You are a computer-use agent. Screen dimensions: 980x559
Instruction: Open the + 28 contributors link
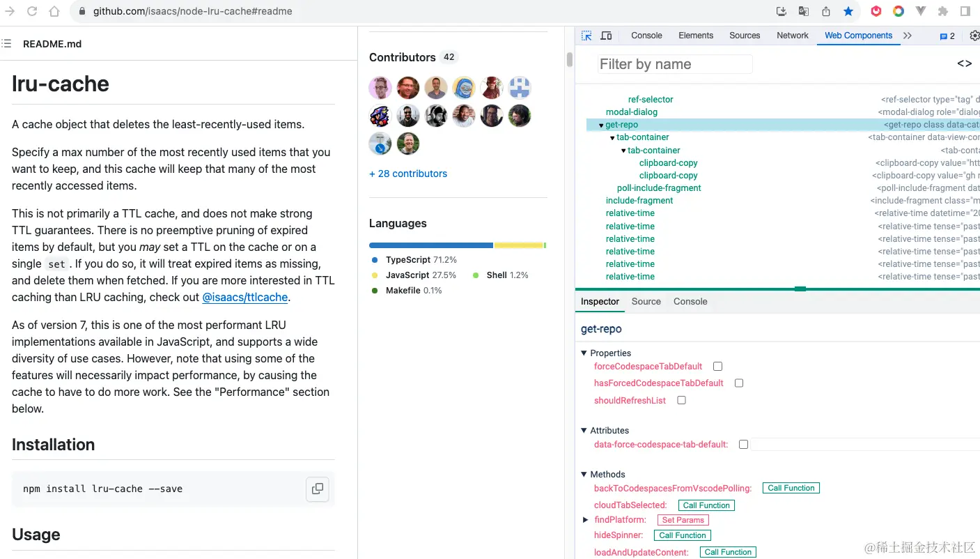tap(408, 174)
